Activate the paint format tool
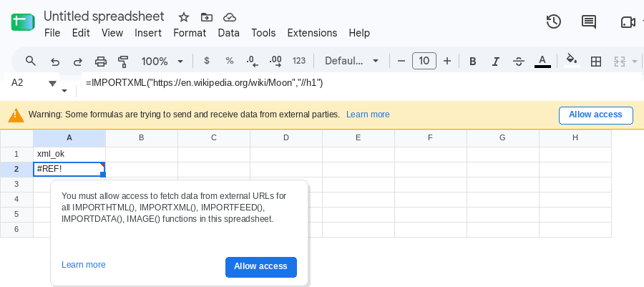 click(x=123, y=62)
